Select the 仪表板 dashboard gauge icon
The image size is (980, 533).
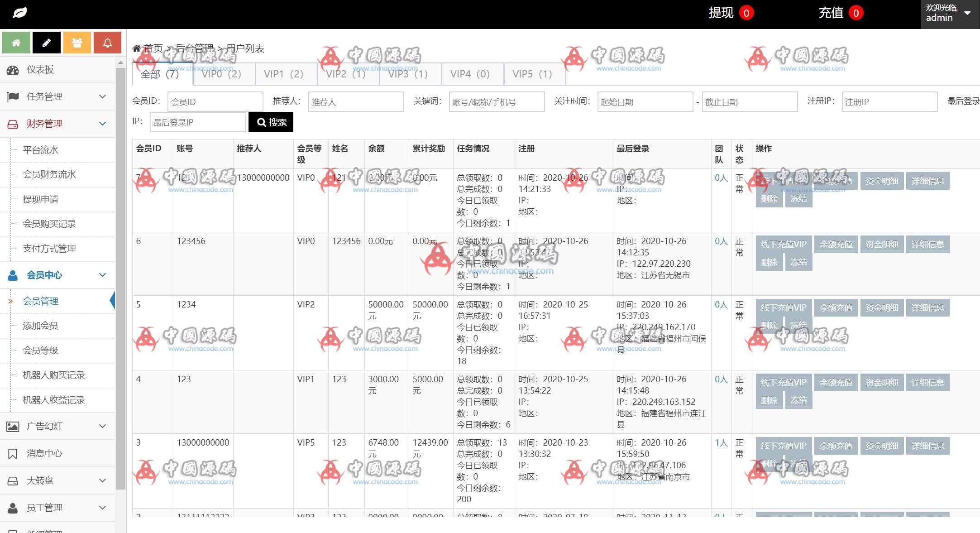(14, 70)
